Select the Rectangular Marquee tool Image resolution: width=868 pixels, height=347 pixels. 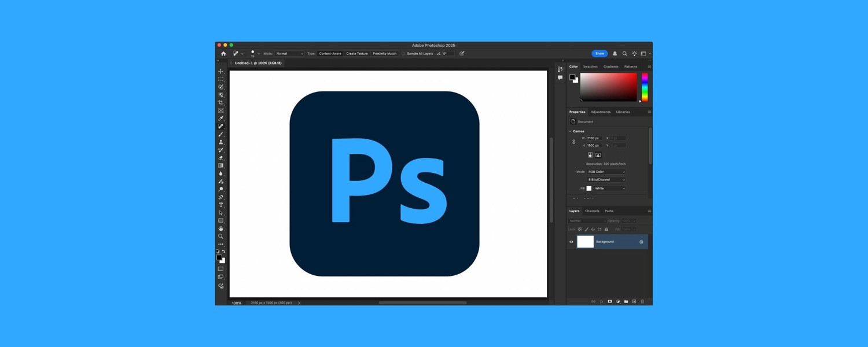pyautogui.click(x=220, y=79)
